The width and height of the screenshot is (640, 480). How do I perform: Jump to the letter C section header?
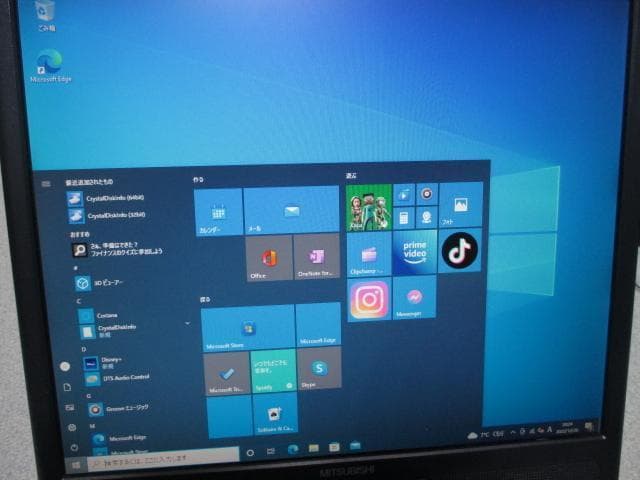(79, 301)
